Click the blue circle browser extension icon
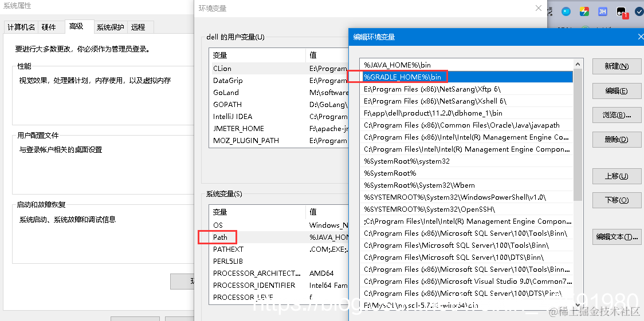 pos(566,11)
